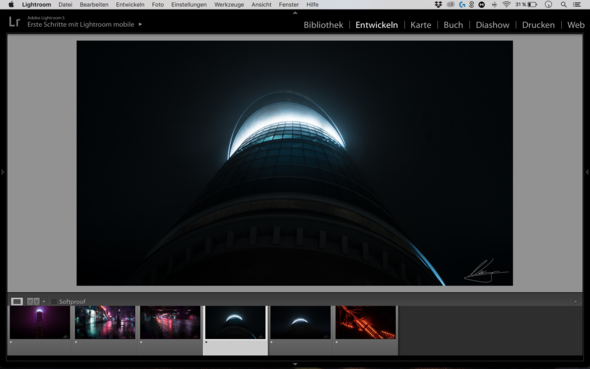Open the Creative Cloud menu bar icon
The width and height of the screenshot is (590, 369).
pos(450,5)
